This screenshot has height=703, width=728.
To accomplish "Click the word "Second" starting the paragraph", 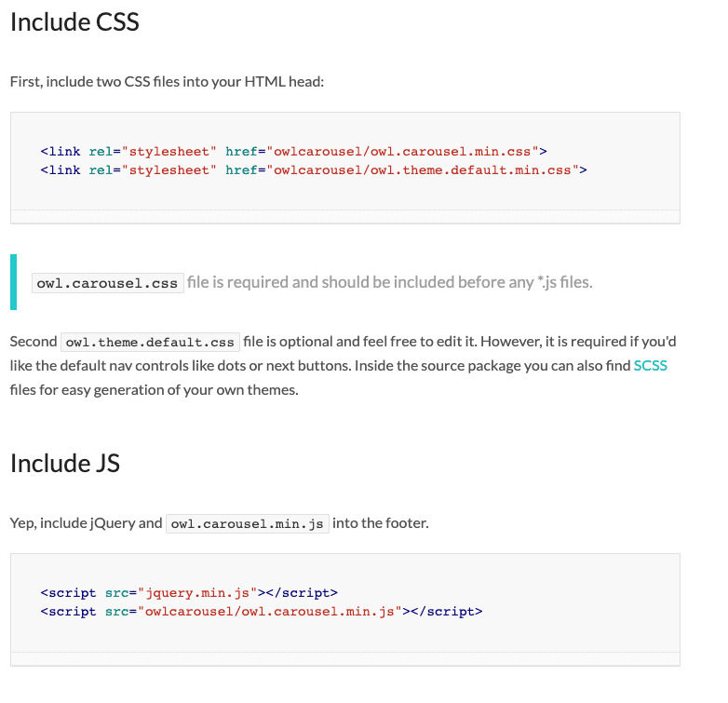I will click(34, 341).
